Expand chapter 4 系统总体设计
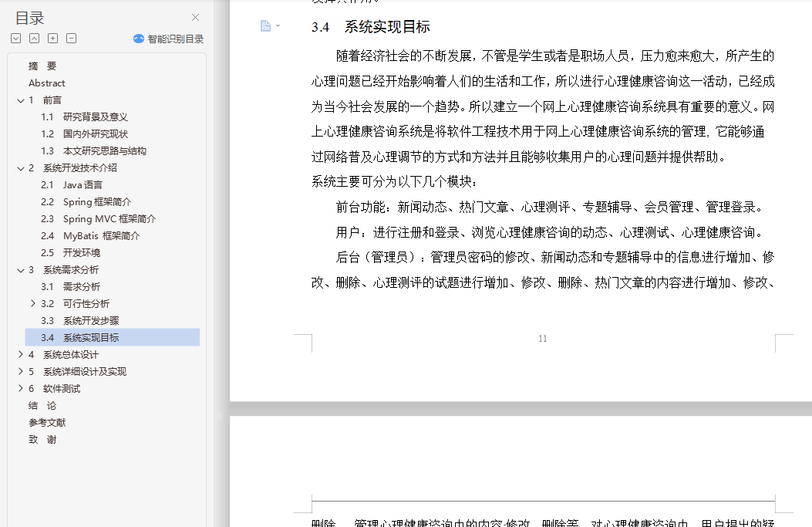The width and height of the screenshot is (812, 527). (x=21, y=354)
